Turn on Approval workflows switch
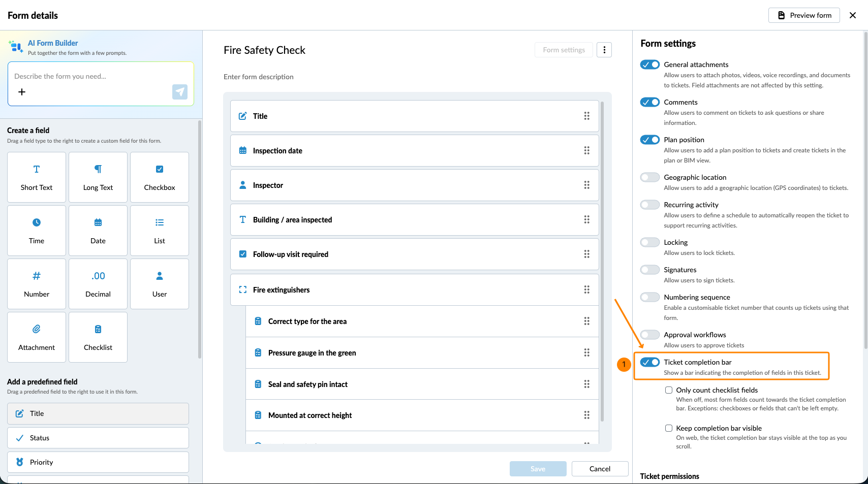This screenshot has height=484, width=868. [x=650, y=335]
